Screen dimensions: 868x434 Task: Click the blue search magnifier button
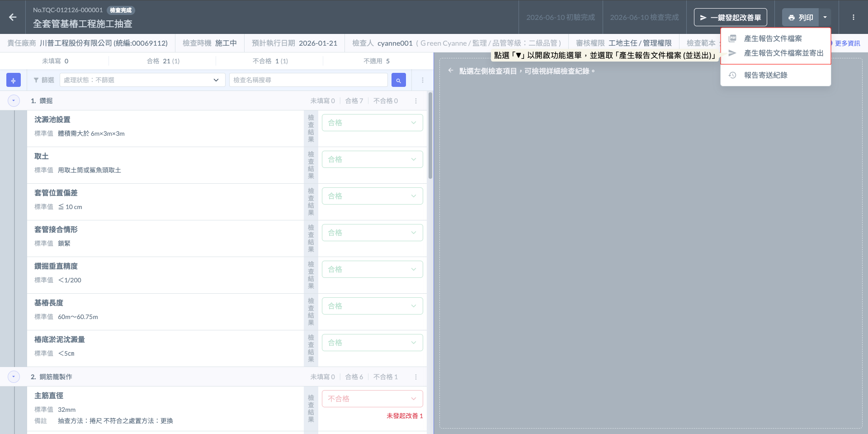pos(398,80)
